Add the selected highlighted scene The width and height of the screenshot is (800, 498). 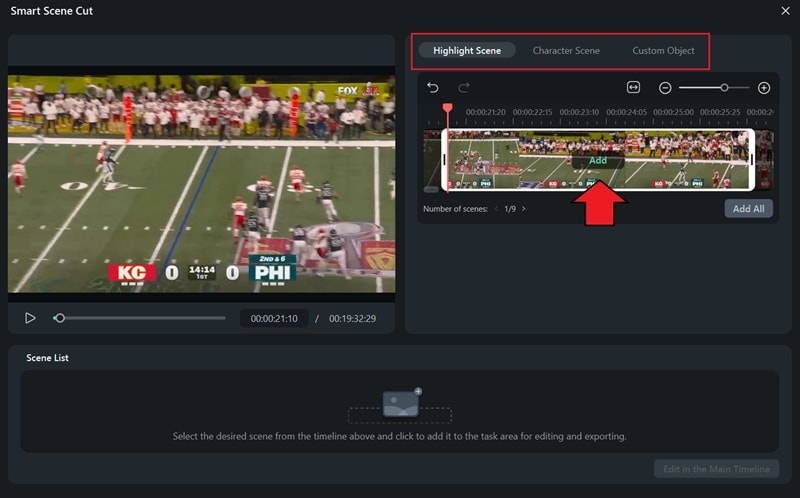coord(598,161)
